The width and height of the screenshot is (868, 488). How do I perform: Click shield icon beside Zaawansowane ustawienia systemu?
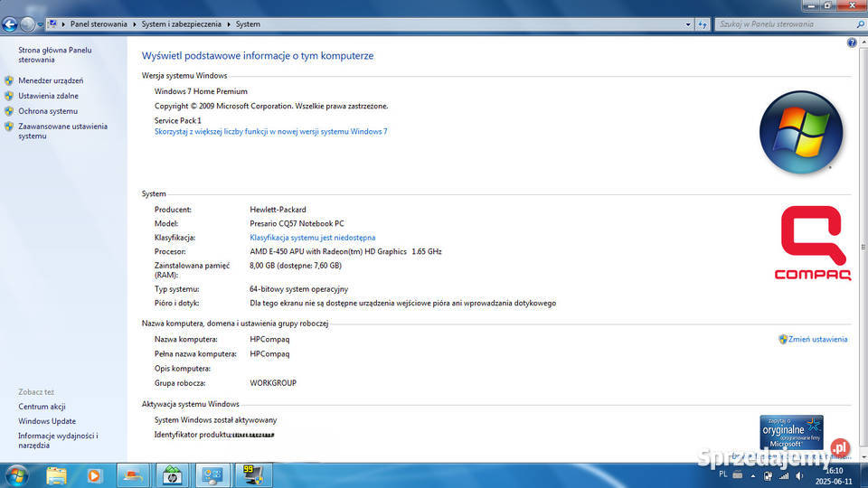point(9,127)
